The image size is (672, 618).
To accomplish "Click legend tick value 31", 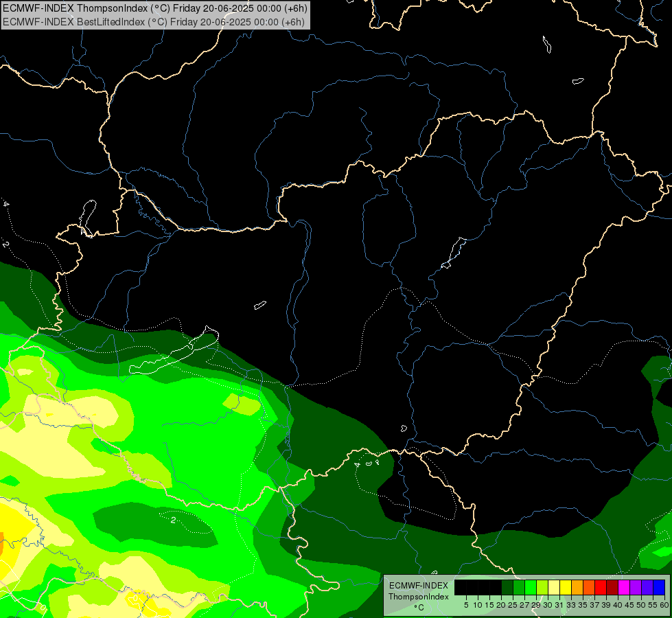I will [559, 605].
